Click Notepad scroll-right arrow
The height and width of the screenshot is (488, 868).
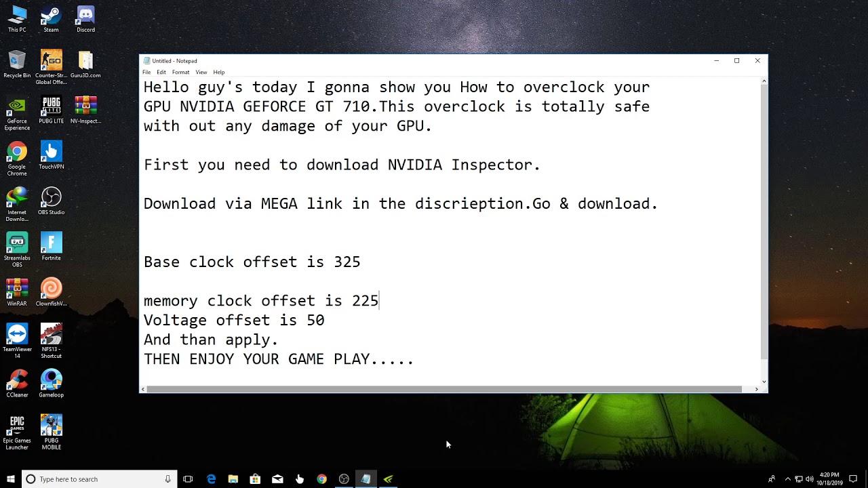756,389
